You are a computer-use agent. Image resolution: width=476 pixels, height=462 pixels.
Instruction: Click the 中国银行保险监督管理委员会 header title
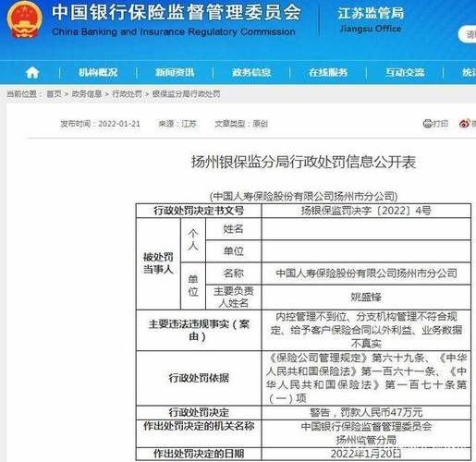[176, 13]
